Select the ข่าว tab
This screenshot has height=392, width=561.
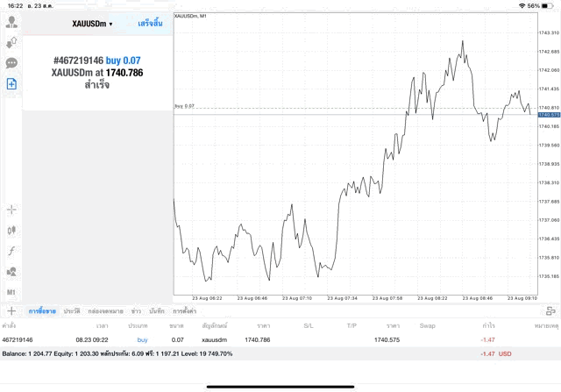point(136,311)
